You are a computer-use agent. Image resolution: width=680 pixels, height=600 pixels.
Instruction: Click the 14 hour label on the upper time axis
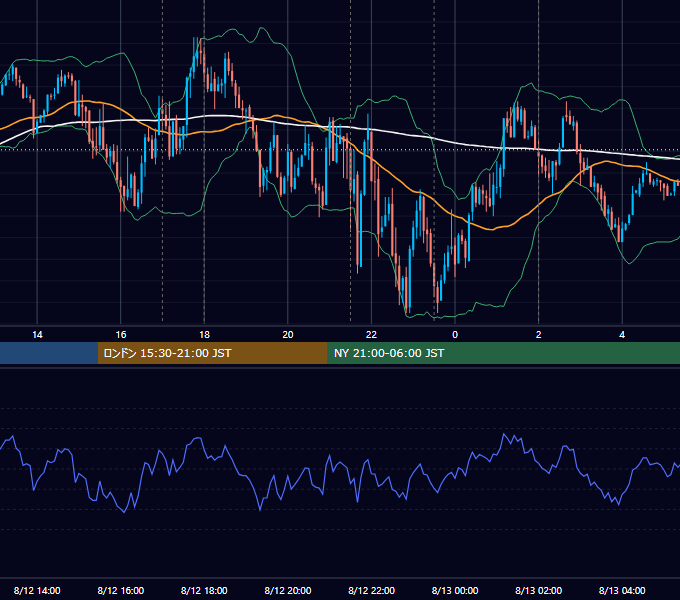pyautogui.click(x=37, y=335)
